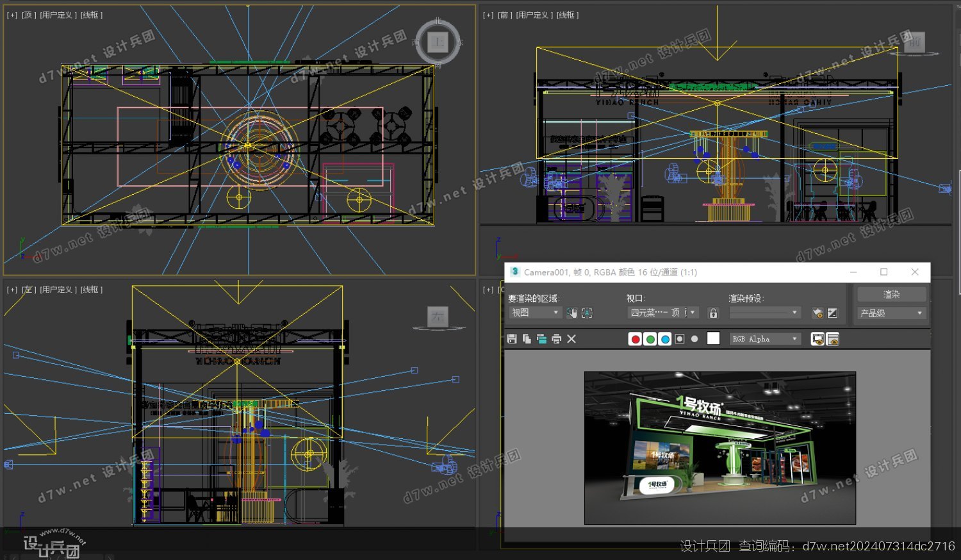This screenshot has height=560, width=961.
Task: Open the RGB Alpha channel dropdown
Action: [765, 339]
